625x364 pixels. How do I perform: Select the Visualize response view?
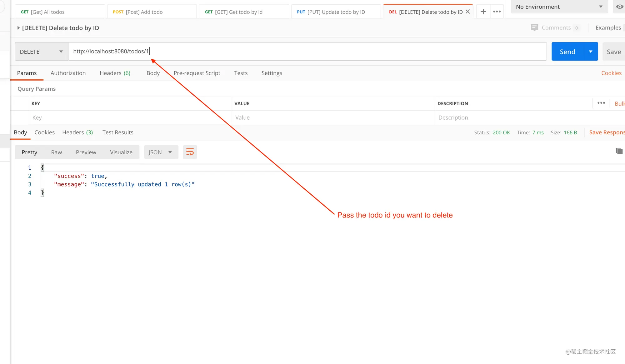tap(121, 152)
